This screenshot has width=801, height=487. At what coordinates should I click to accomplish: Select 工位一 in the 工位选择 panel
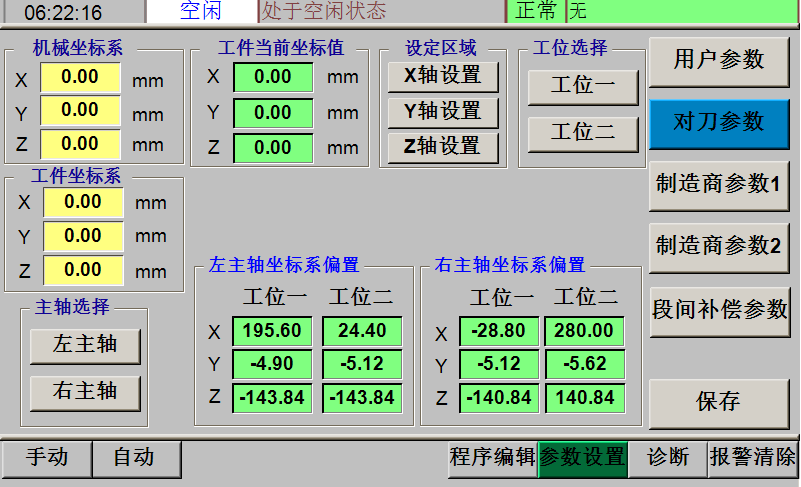[x=583, y=86]
